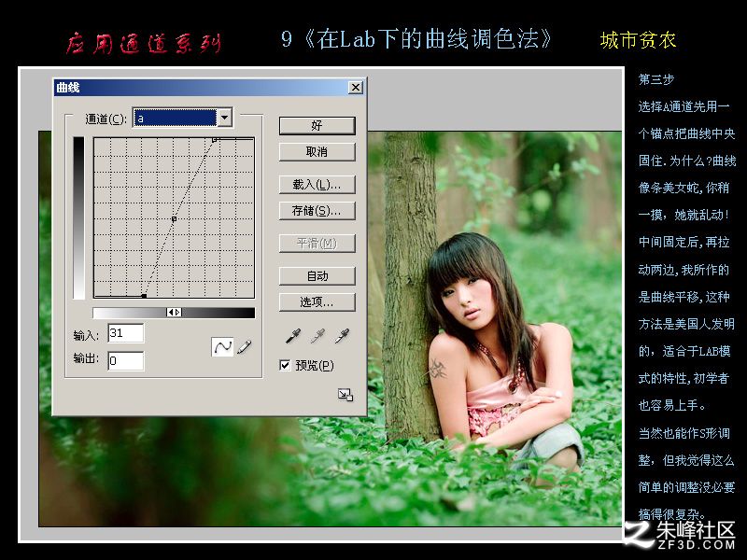Click the 取消 button

click(317, 152)
